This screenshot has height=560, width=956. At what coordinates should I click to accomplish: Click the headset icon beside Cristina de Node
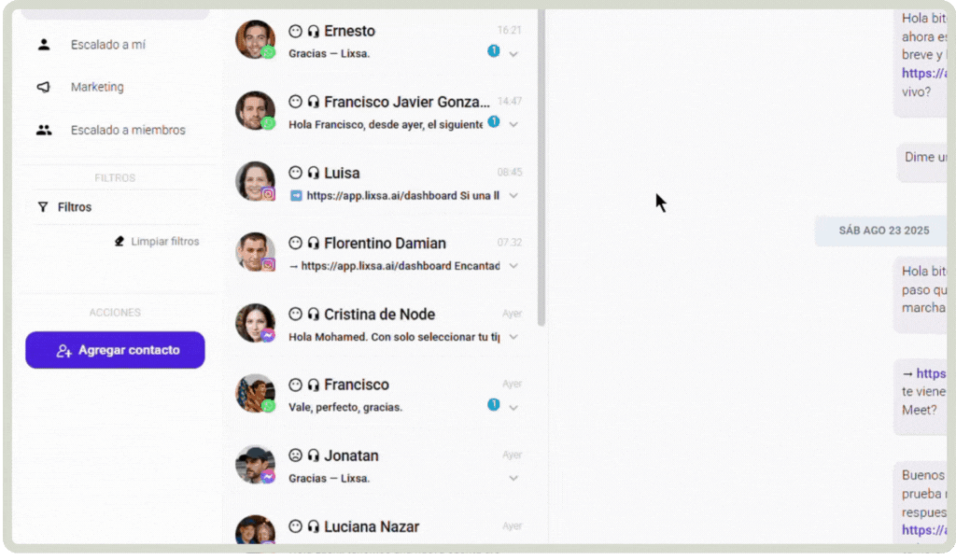pos(314,315)
